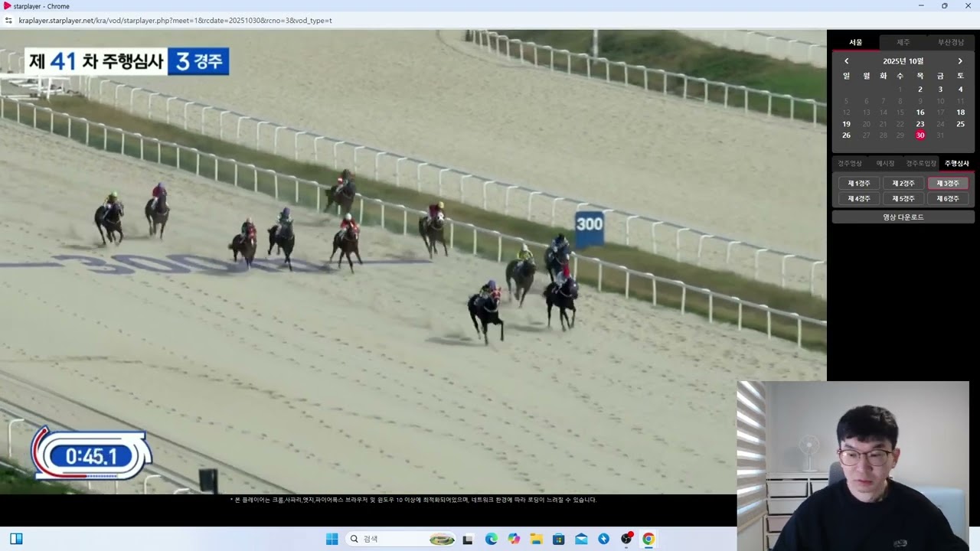This screenshot has height=551, width=980.
Task: Play race 제6경주
Action: [x=948, y=199]
